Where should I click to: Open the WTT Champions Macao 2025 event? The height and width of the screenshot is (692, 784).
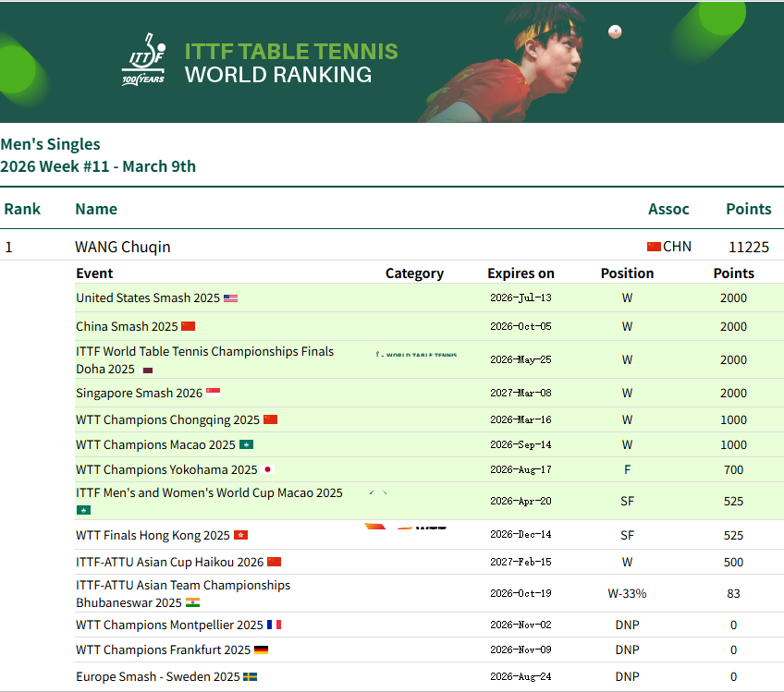pyautogui.click(x=155, y=444)
